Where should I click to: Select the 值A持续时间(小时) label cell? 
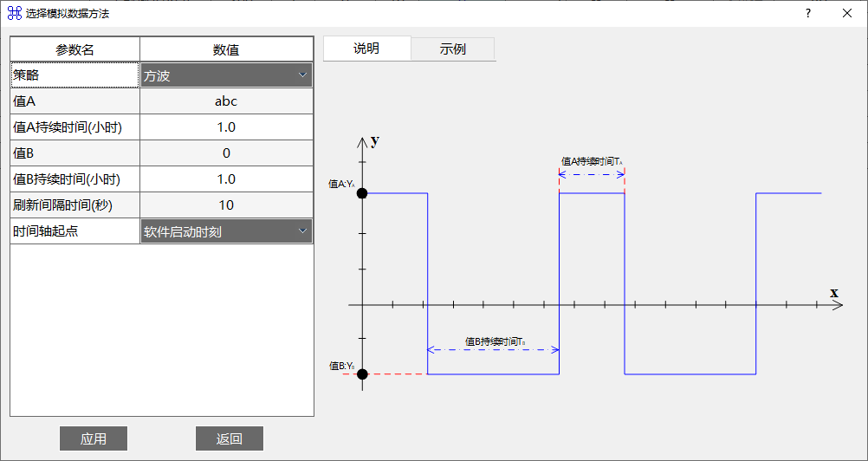(74, 127)
